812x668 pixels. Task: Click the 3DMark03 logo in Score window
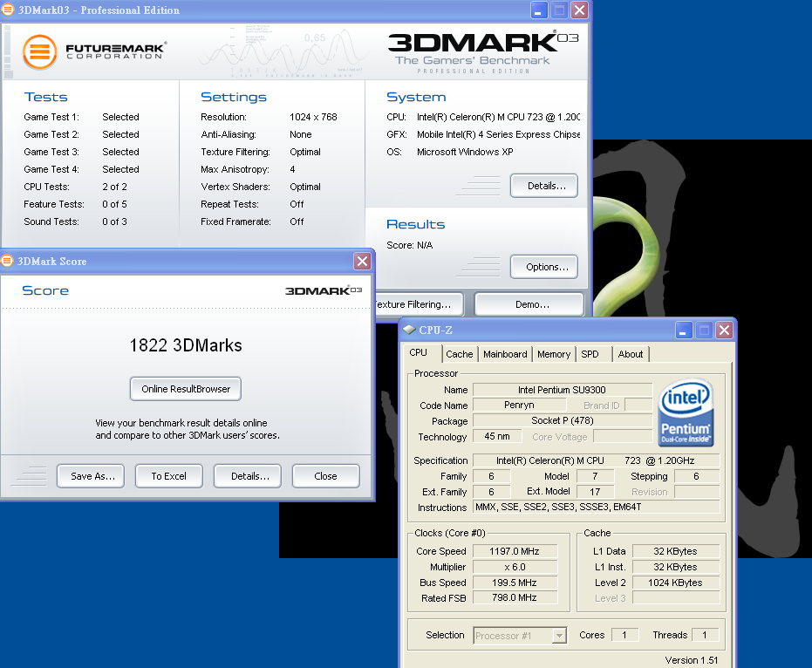pos(323,290)
